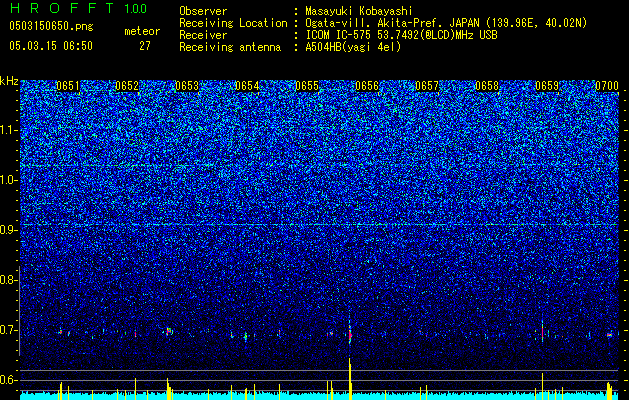Click the A504HB(yagi 4el) antenna text
The width and height of the screenshot is (629, 400).
[353, 47]
